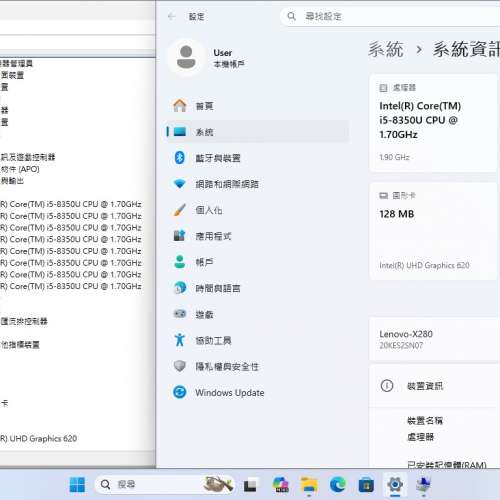Open the Windows Start button

(x=77, y=484)
